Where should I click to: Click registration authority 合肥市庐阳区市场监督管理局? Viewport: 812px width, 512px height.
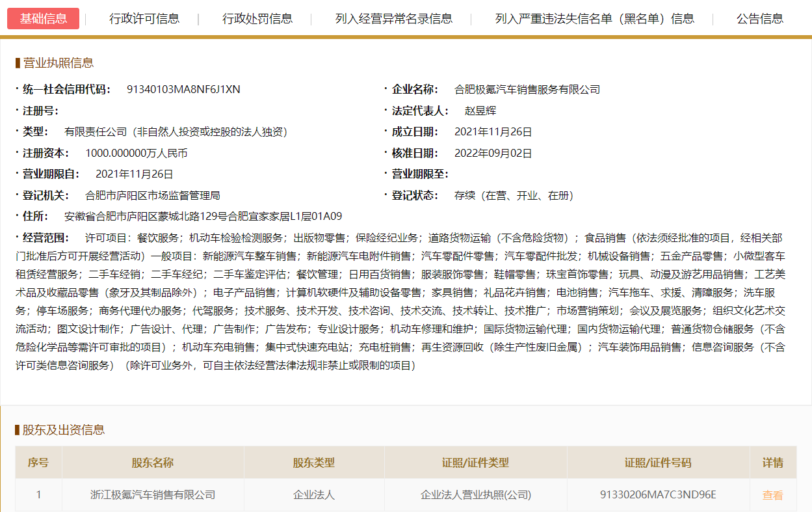pos(153,195)
